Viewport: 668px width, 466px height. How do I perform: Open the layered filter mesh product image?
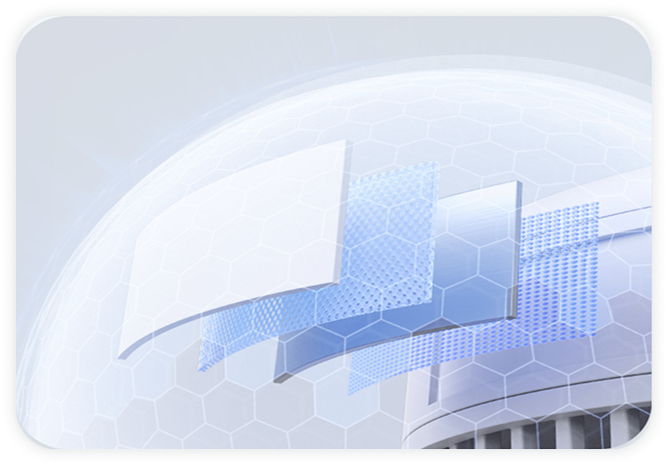tap(334, 233)
